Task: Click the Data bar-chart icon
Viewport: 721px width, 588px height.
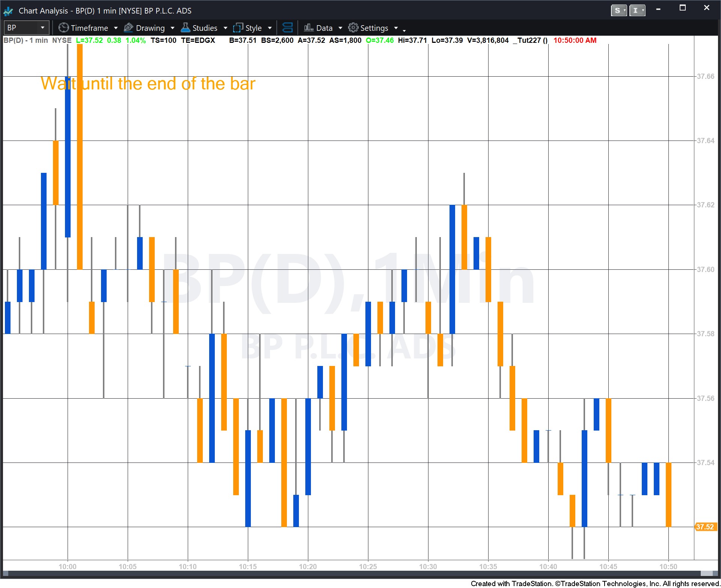Action: coord(309,28)
